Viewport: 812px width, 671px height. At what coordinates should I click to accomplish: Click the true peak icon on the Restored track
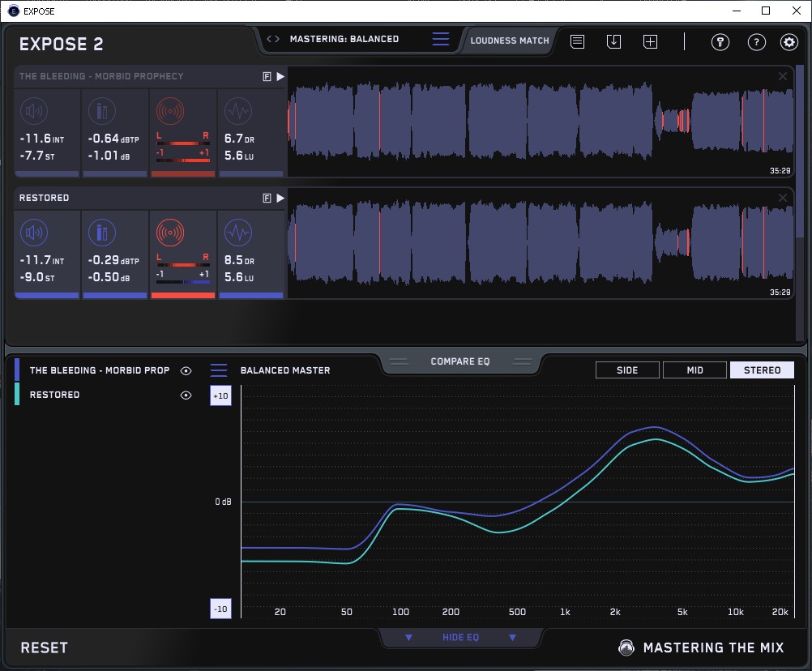tap(102, 233)
